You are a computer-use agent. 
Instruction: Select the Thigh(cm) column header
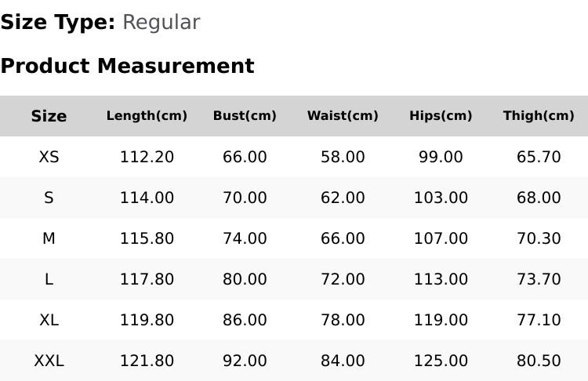pos(539,116)
